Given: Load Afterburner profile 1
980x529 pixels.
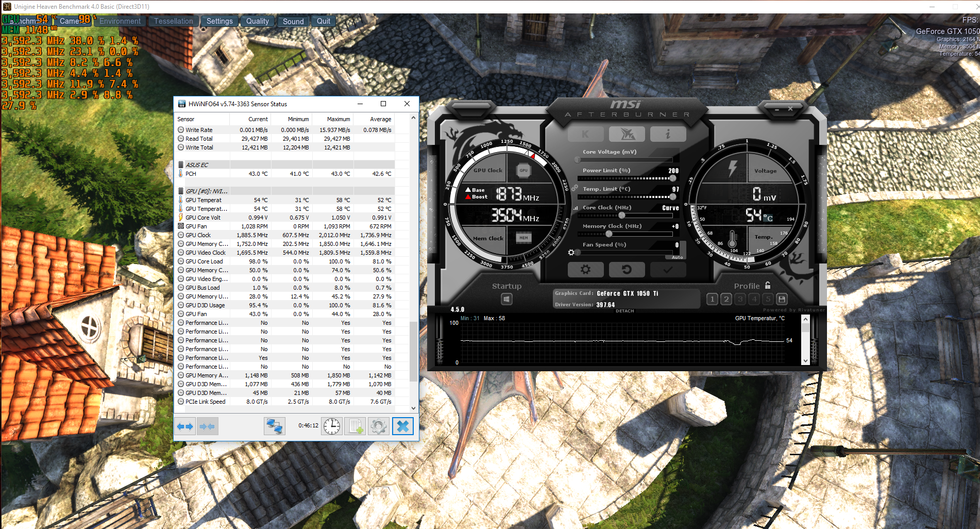Looking at the screenshot, I should [x=712, y=299].
